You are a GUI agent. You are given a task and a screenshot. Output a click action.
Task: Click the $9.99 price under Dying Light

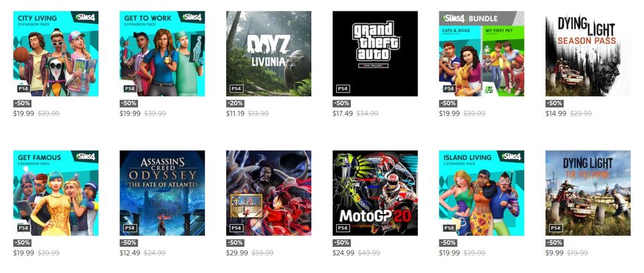coord(555,253)
